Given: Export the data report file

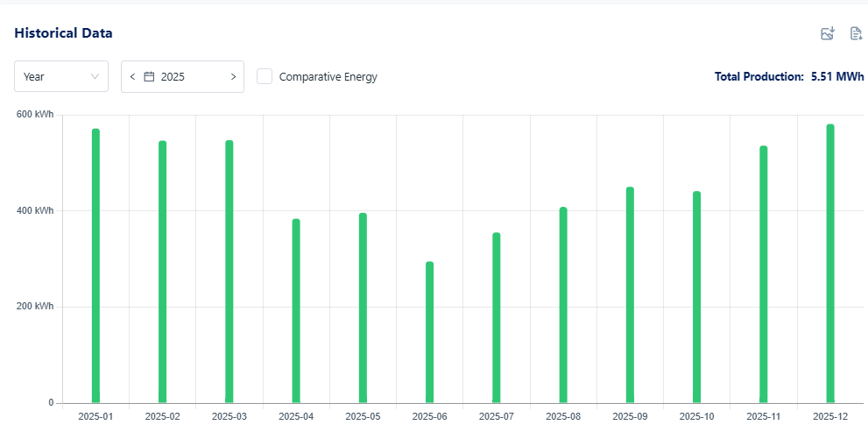Looking at the screenshot, I should point(856,34).
